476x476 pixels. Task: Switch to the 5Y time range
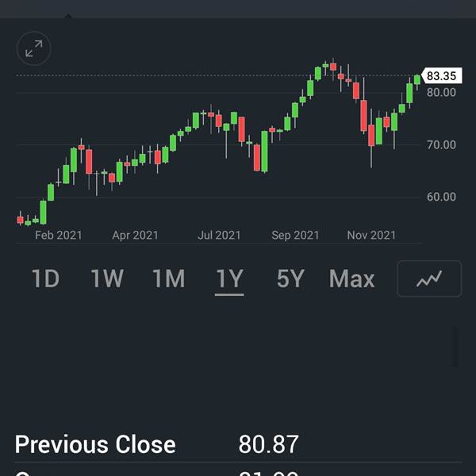tap(290, 278)
